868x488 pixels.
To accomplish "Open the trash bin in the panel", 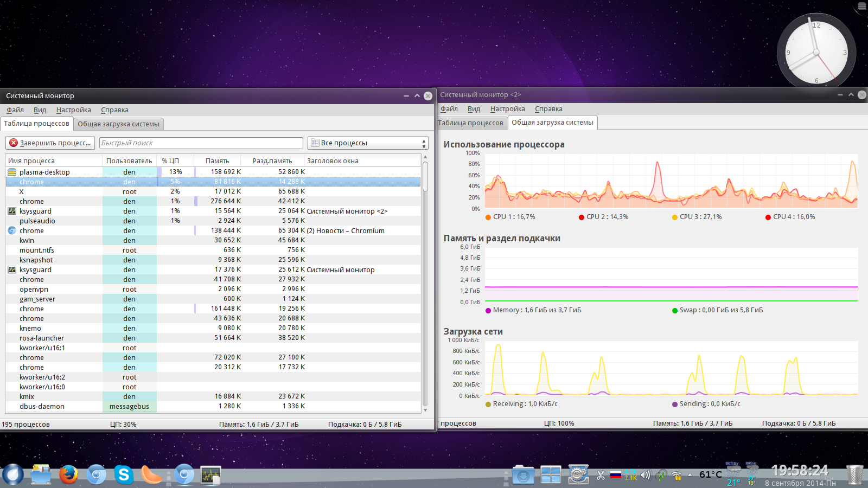I will (854, 475).
